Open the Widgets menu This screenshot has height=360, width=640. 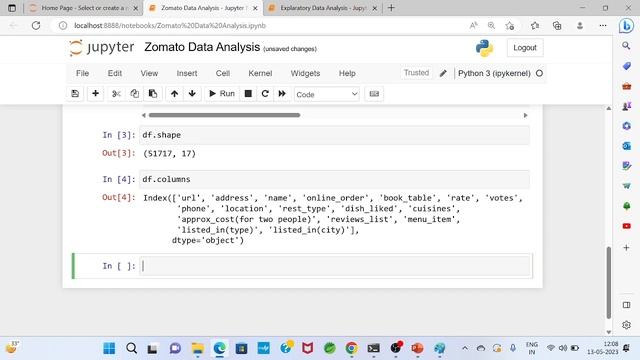pyautogui.click(x=305, y=73)
